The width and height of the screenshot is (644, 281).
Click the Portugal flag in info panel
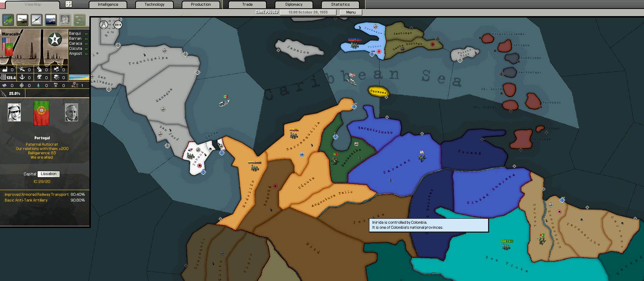coord(41,113)
